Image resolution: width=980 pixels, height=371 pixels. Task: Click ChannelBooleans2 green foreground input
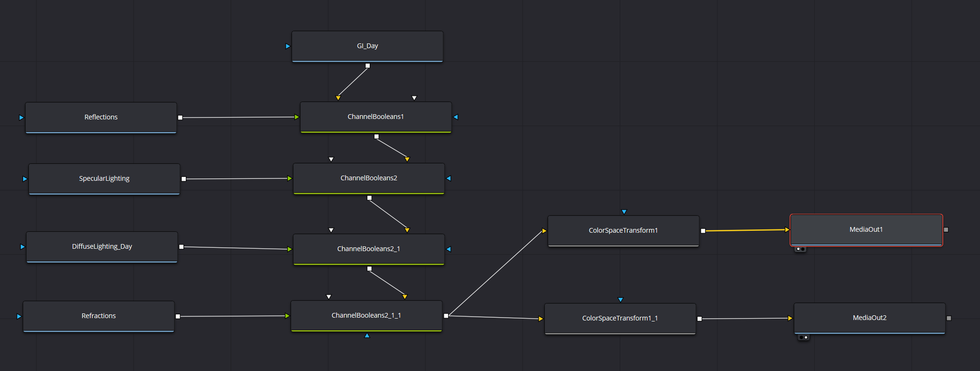click(290, 178)
